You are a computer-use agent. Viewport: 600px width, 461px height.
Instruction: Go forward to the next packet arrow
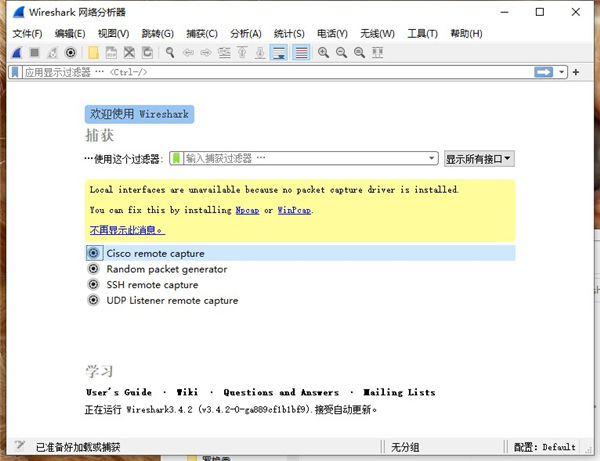point(206,52)
